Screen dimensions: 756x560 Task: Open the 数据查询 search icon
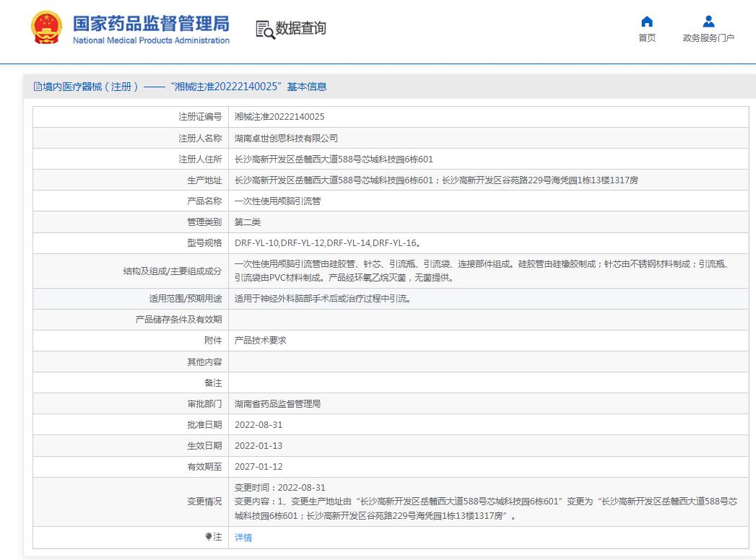click(x=265, y=30)
